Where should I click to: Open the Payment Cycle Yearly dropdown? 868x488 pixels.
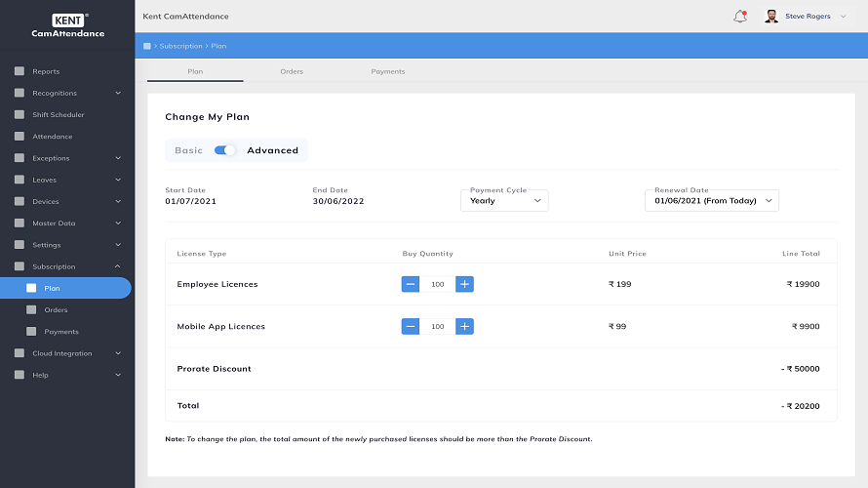point(504,201)
